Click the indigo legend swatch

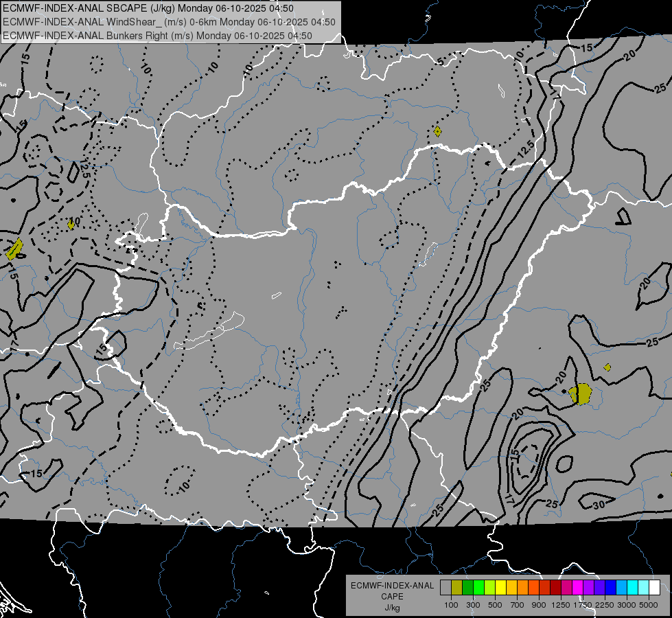pyautogui.click(x=599, y=588)
